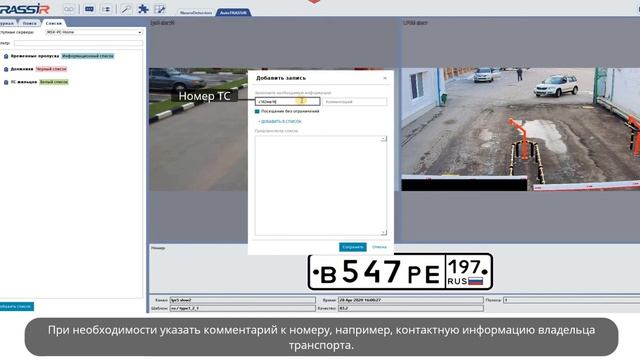Click the Качество value field
Viewport: 640px width, 360px height.
[411, 308]
